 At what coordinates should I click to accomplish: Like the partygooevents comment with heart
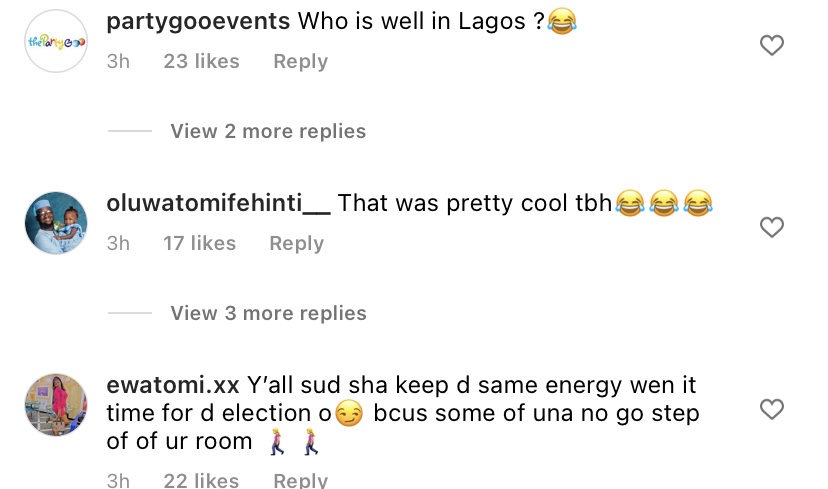[x=771, y=45]
